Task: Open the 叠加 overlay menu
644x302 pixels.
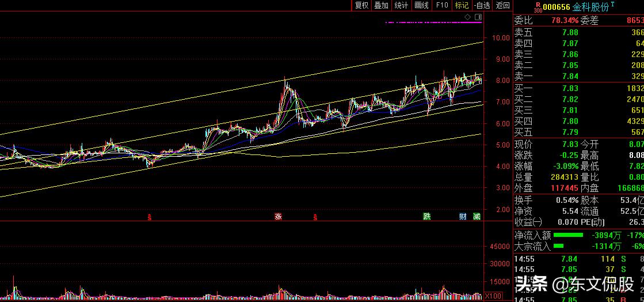Action: point(381,5)
